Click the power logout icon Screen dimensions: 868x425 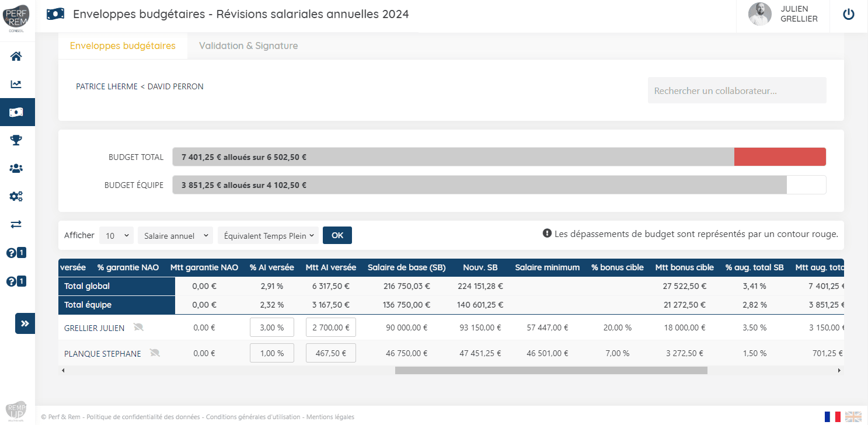click(849, 15)
